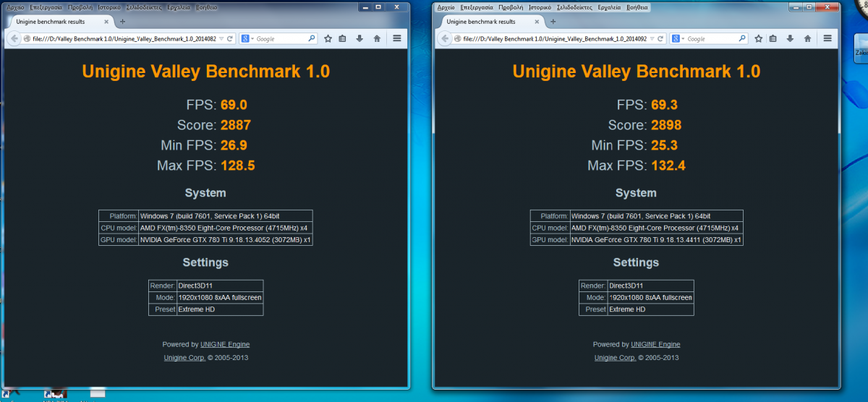Go back in the right Firefox window

(x=444, y=38)
